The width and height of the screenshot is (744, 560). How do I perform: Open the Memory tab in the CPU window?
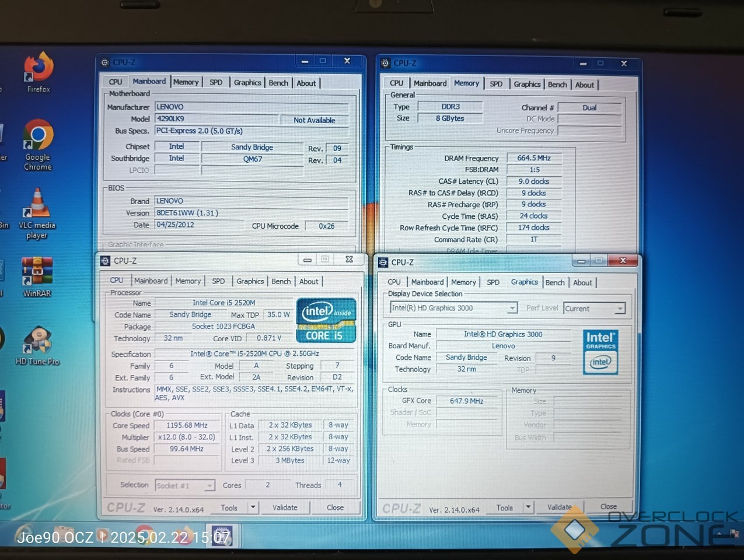[188, 281]
